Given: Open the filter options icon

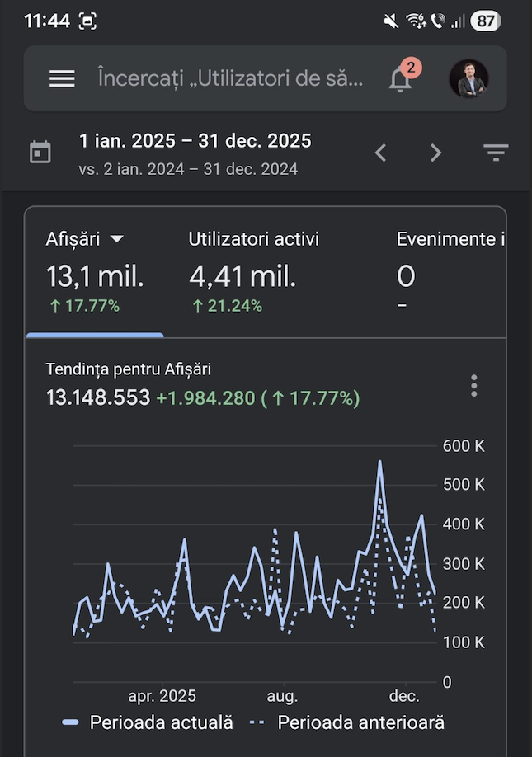Looking at the screenshot, I should 495,153.
